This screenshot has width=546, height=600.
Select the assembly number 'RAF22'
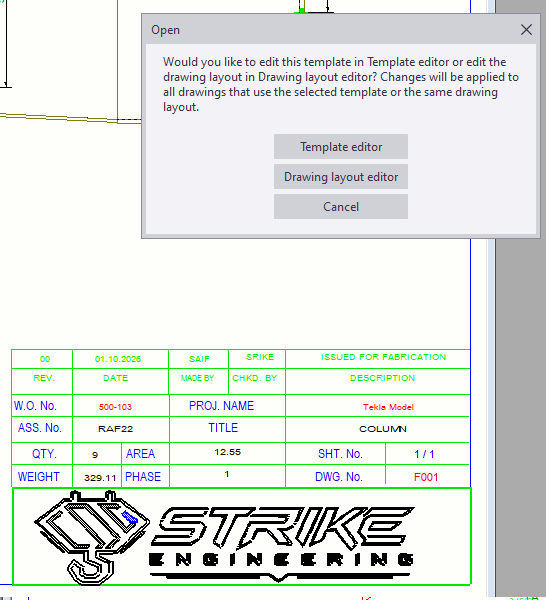coord(116,429)
